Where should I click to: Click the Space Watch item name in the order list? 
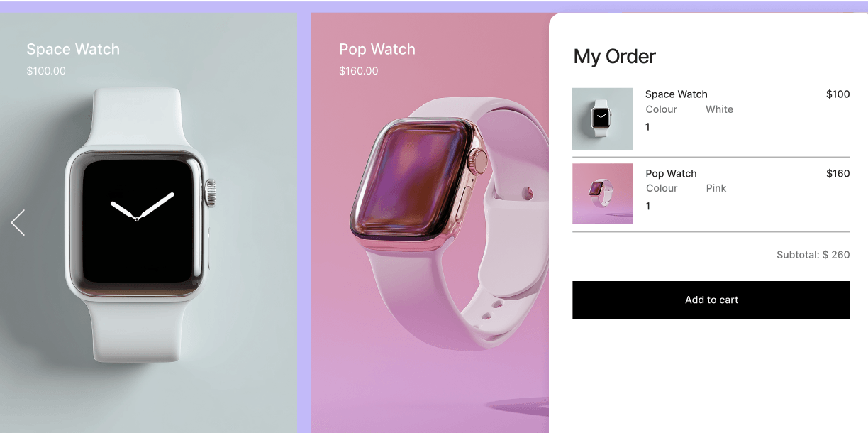(676, 94)
